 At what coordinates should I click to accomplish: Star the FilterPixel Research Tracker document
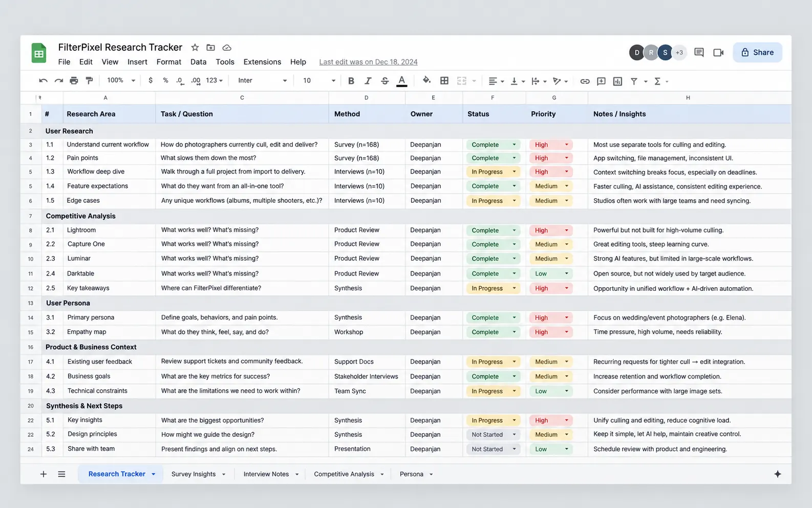(x=195, y=47)
